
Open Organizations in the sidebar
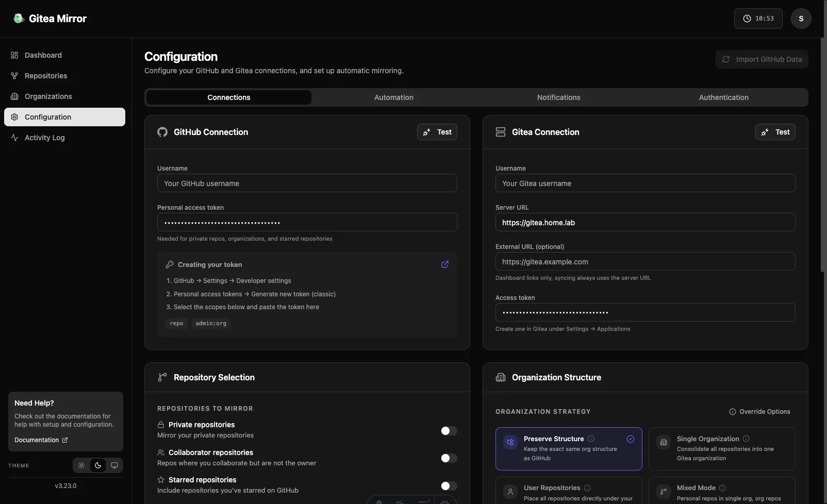click(64, 96)
